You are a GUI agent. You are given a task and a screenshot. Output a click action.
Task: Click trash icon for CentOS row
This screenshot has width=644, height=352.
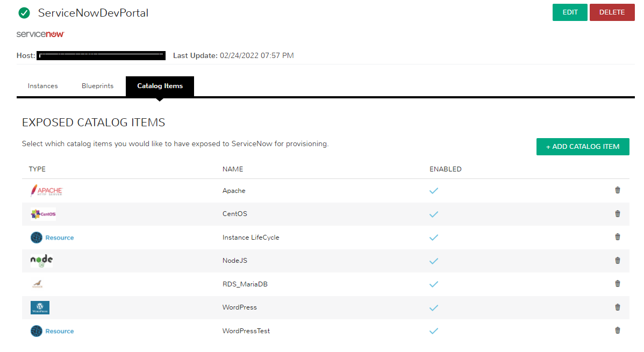(617, 213)
